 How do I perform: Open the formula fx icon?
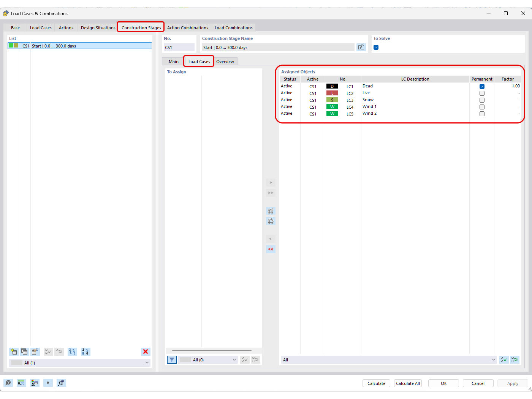[x=61, y=383]
